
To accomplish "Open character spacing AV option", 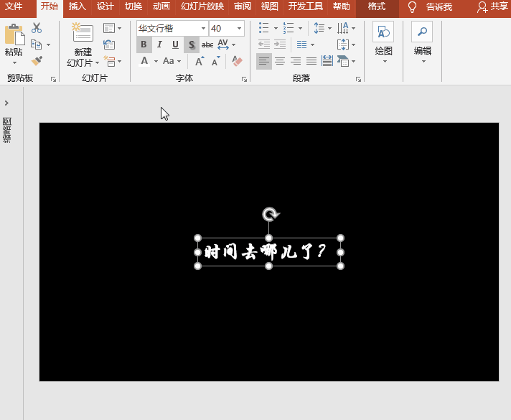I will point(223,45).
